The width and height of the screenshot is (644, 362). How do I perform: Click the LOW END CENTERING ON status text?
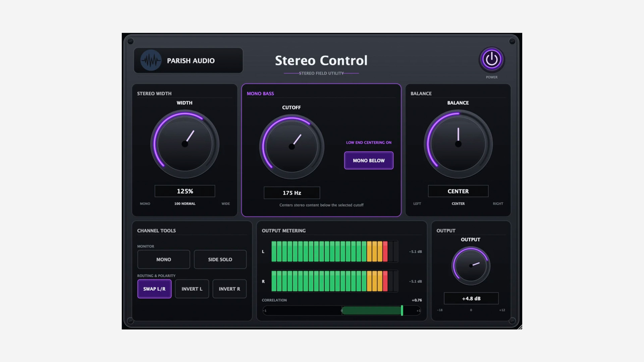tap(369, 142)
